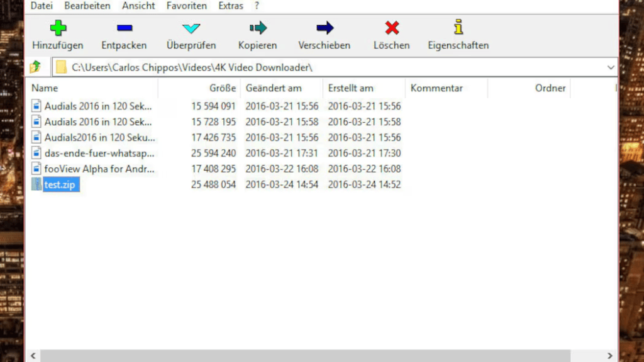Sort by the Geändert am column header

(274, 88)
